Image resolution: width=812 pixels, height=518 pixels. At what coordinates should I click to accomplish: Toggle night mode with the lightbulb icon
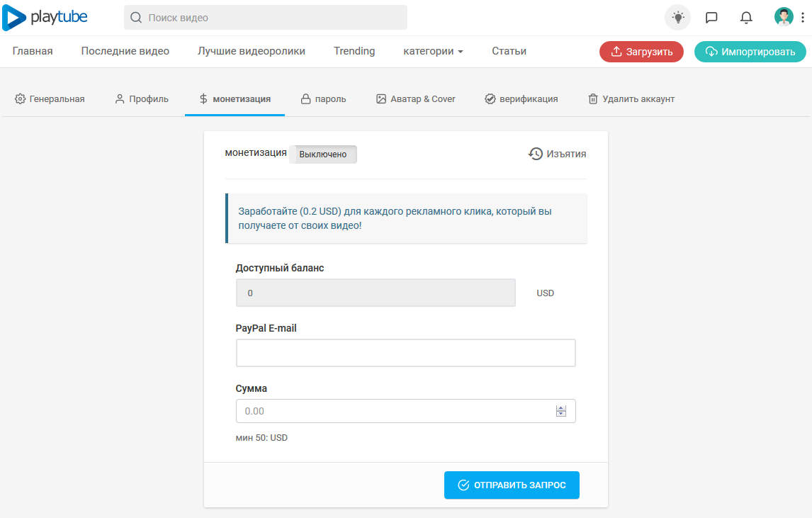[x=677, y=18]
